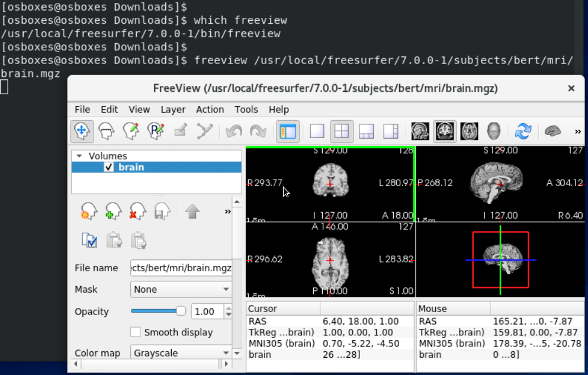588x375 pixels.
Task: Collapse the Volumes tree group
Action: click(x=79, y=156)
